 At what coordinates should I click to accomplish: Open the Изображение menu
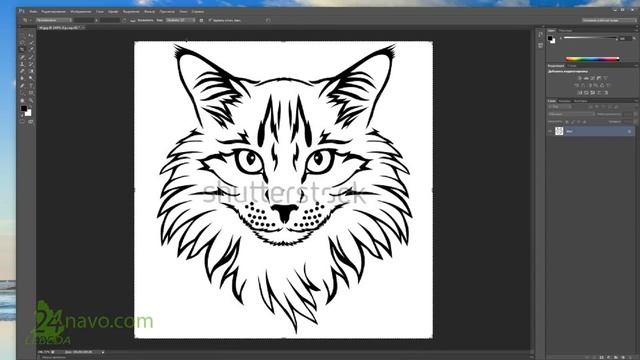click(81, 11)
